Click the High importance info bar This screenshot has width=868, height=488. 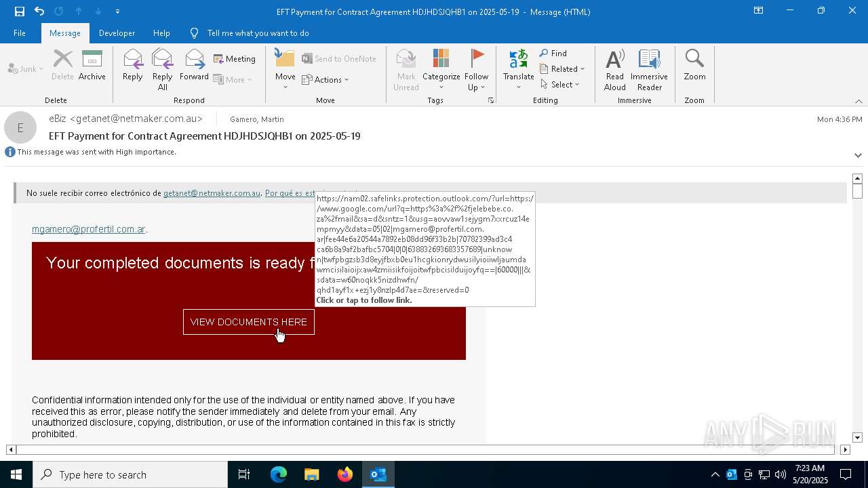pos(91,152)
